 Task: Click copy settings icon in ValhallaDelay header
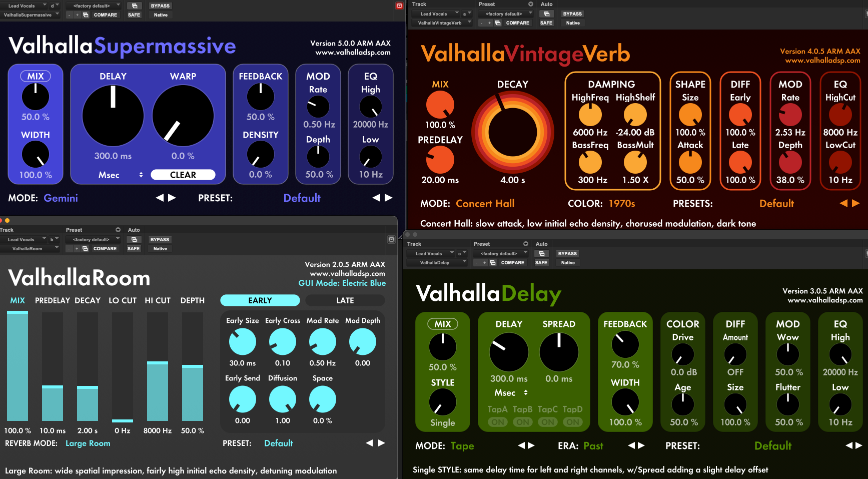click(x=493, y=263)
